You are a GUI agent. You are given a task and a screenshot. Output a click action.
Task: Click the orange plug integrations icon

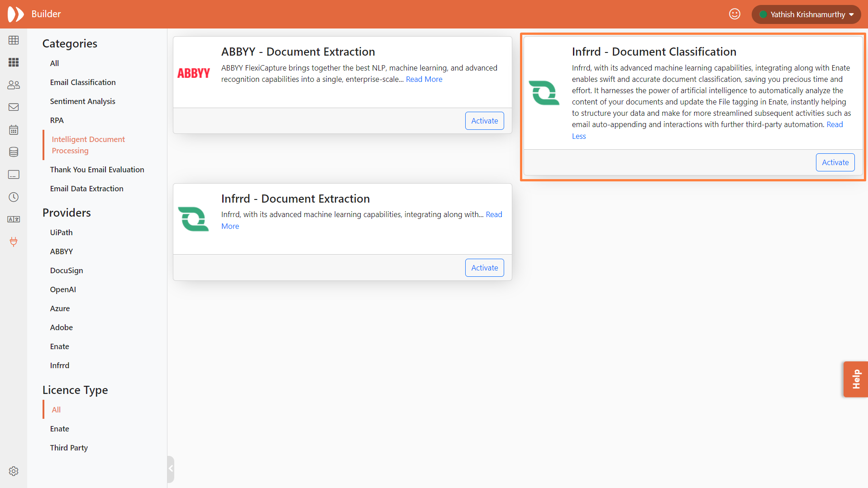pyautogui.click(x=14, y=242)
